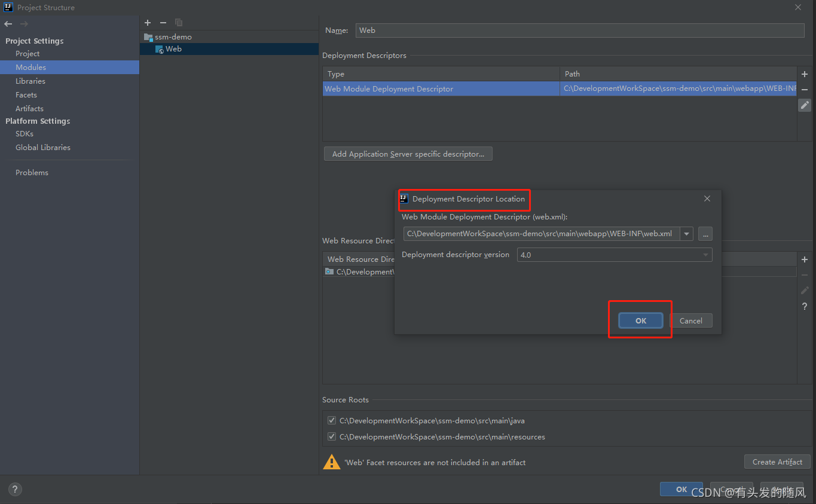Viewport: 816px width, 504px height.
Task: Open SDKs under Platform Settings
Action: click(x=25, y=134)
